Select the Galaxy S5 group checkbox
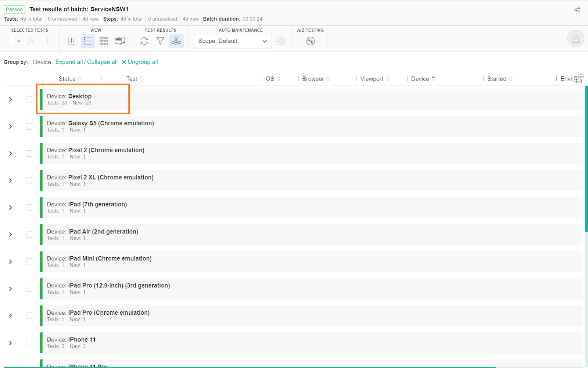 pos(29,126)
